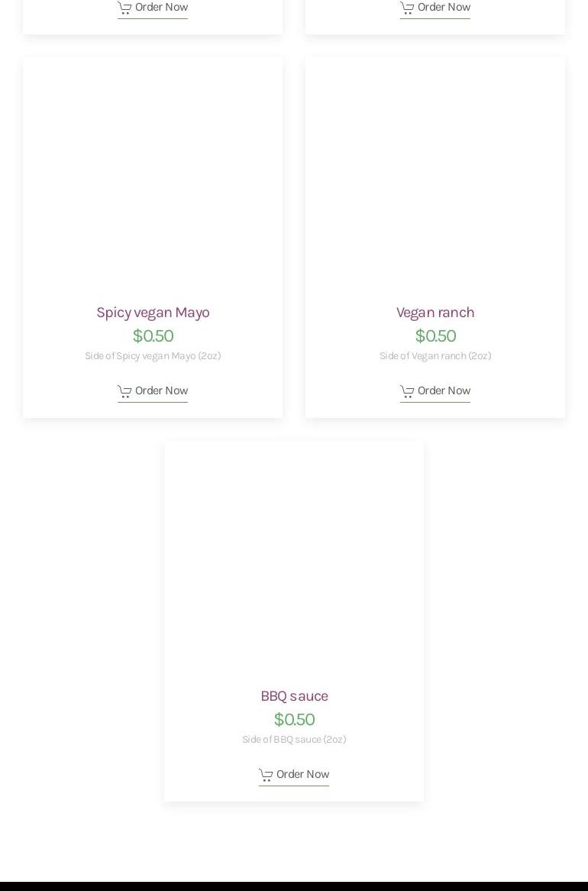Image resolution: width=588 pixels, height=891 pixels.
Task: Click the Vegan ranch image area
Action: pyautogui.click(x=435, y=176)
